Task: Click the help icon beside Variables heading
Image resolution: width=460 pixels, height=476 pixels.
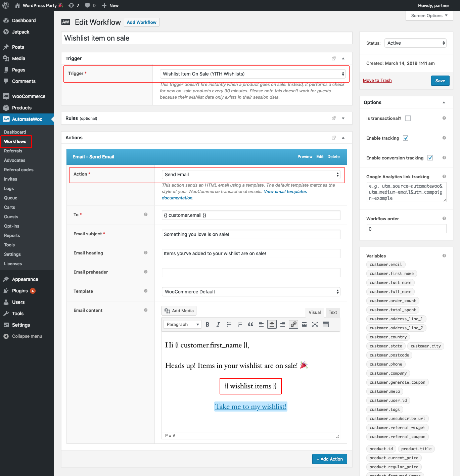Action: [x=444, y=256]
